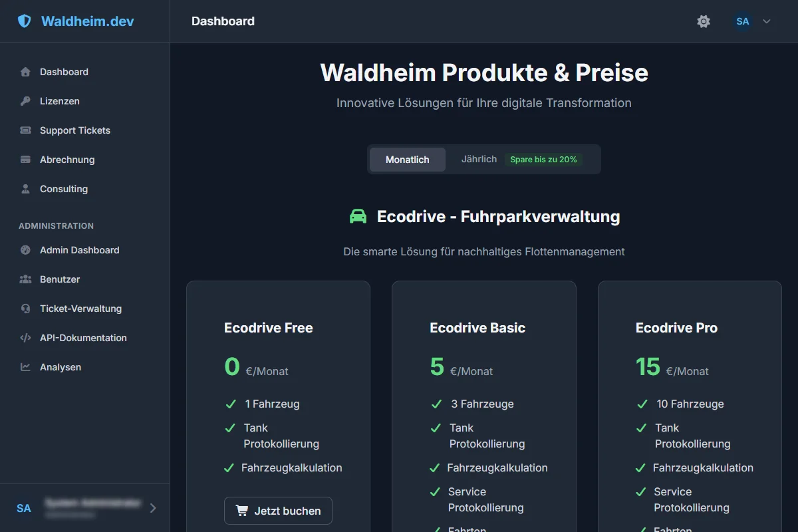Click the Waldheim.dev shield logo icon
798x532 pixels.
pos(25,21)
